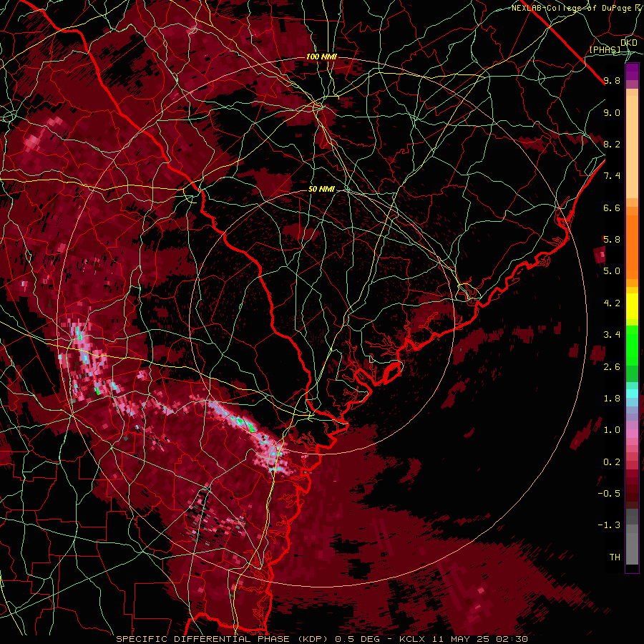This screenshot has height=644, width=644.
Task: Click the -1.3 value on the color scale
Action: tap(609, 525)
